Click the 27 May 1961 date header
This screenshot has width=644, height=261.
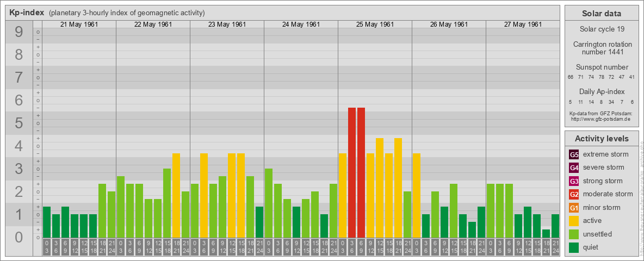click(523, 24)
